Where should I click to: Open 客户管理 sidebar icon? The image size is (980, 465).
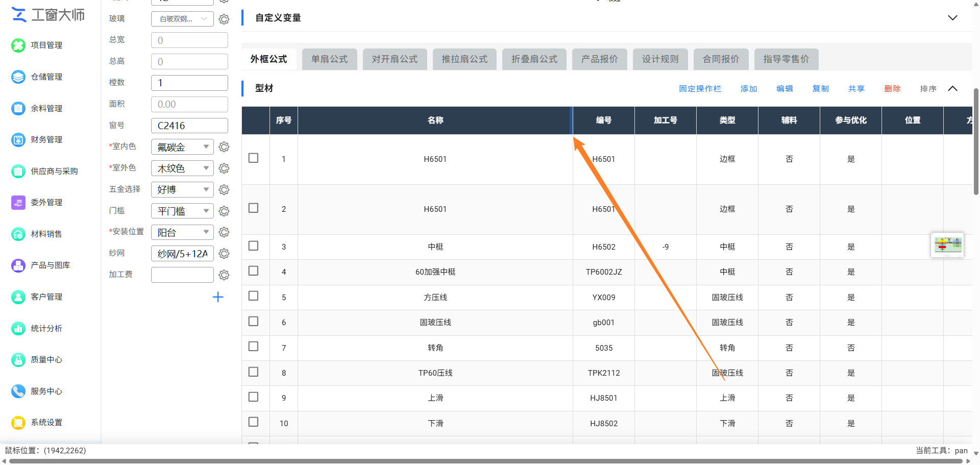18,297
